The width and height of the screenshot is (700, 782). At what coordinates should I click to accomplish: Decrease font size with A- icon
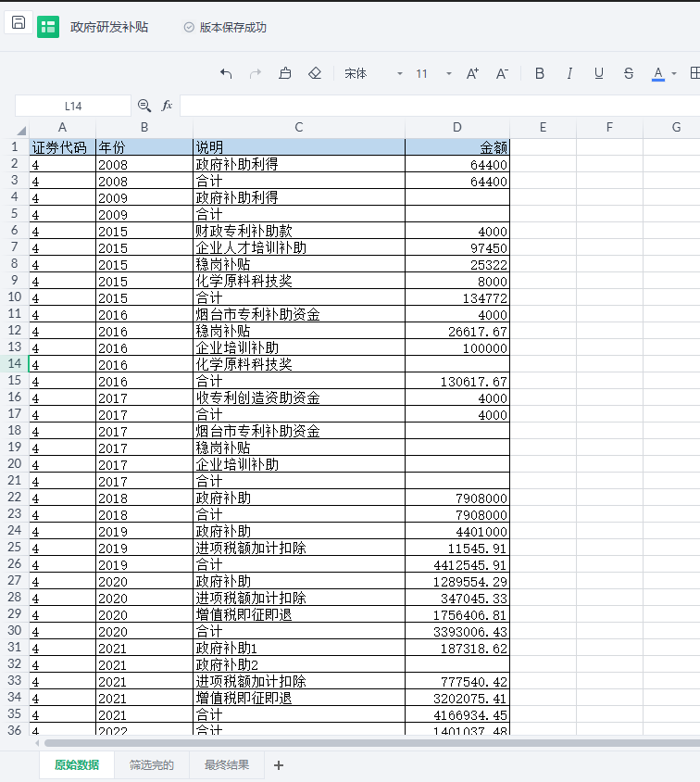502,74
